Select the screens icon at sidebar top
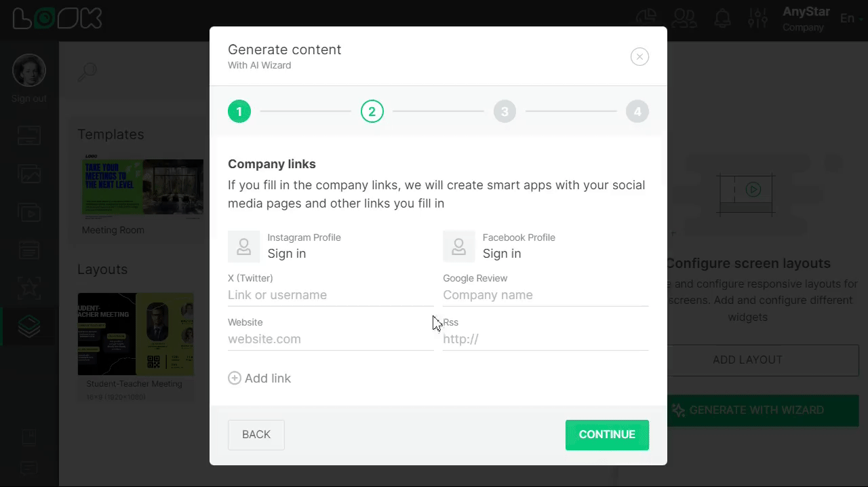The image size is (868, 487). pyautogui.click(x=28, y=136)
